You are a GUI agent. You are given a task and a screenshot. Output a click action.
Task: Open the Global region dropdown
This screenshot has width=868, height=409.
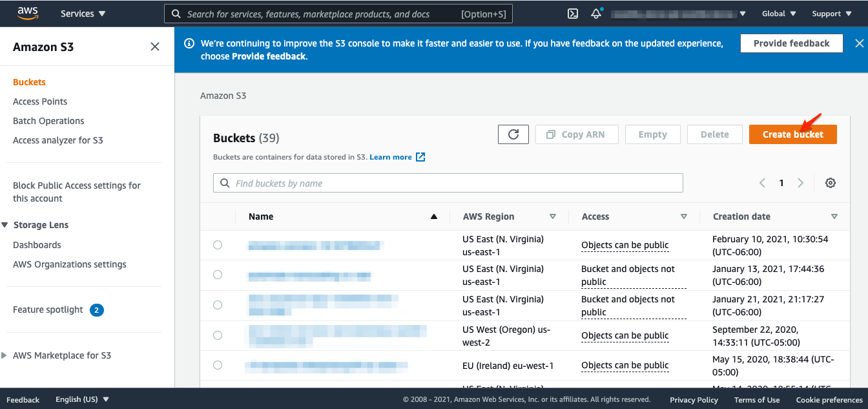pyautogui.click(x=779, y=14)
